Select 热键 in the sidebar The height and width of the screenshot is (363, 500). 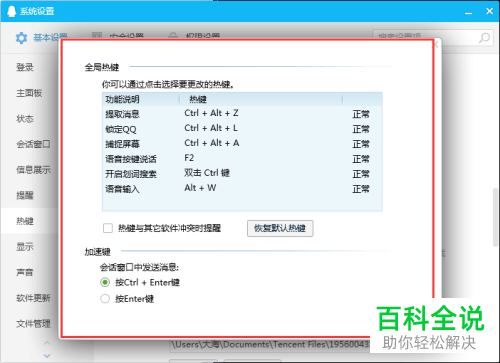(x=25, y=221)
